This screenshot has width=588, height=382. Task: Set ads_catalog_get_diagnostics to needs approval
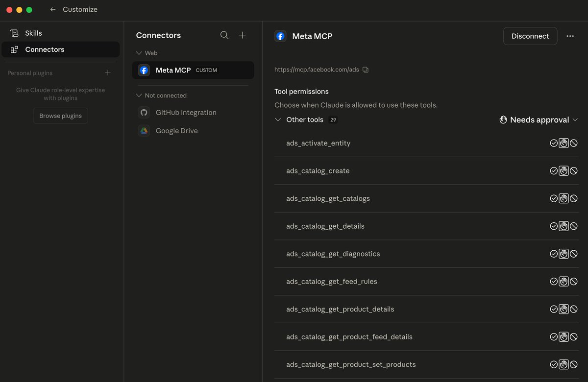tap(564, 254)
